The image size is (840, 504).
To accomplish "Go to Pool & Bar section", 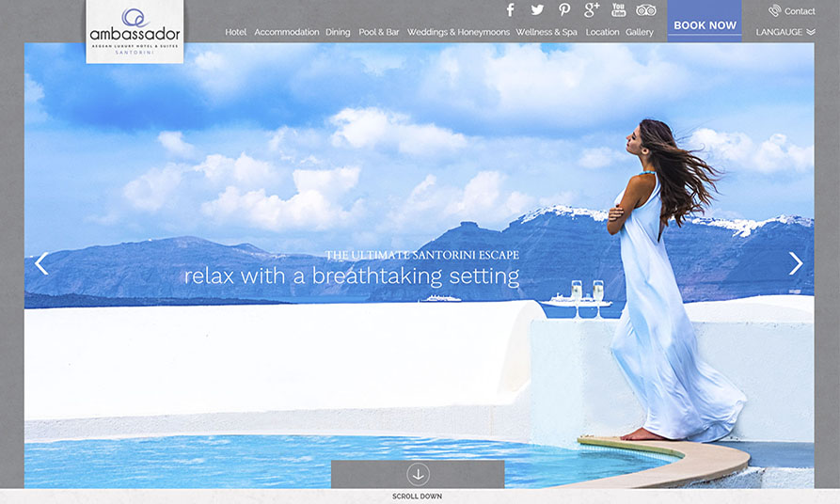I will click(379, 32).
